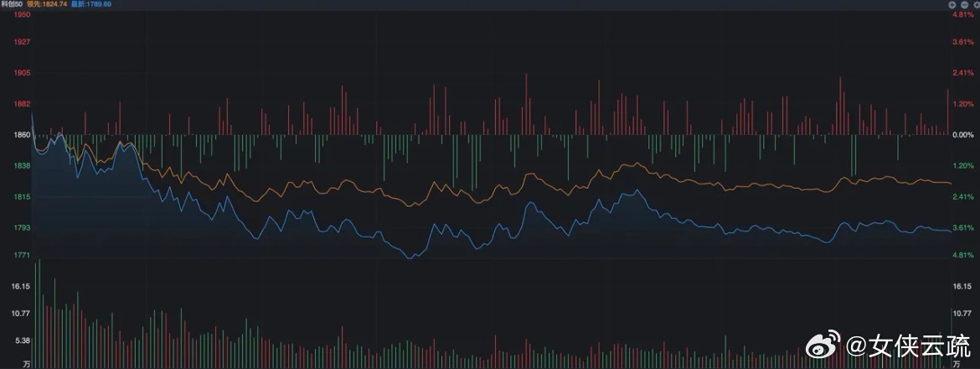
Task: Click the 1927 price axis label
Action: click(x=22, y=42)
